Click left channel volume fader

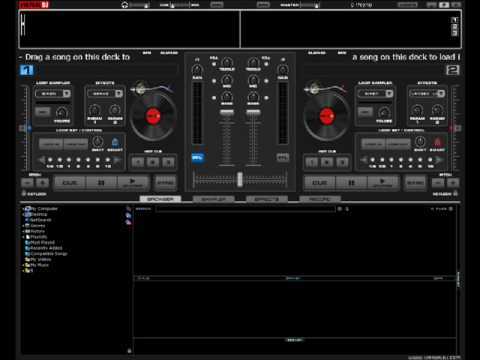tap(227, 112)
